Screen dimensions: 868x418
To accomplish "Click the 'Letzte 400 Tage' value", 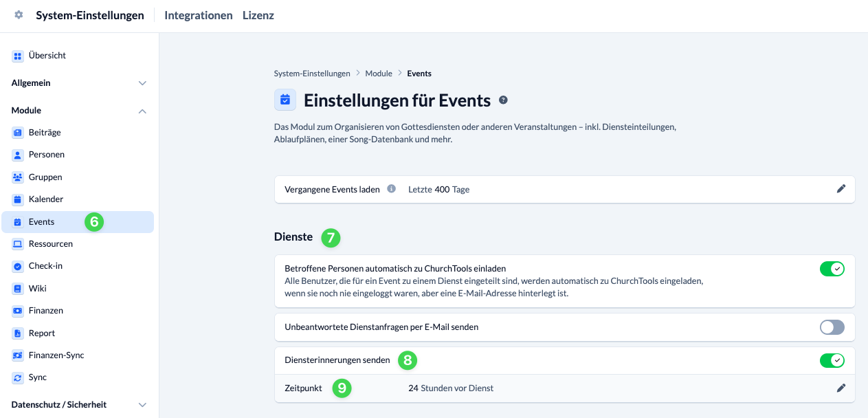I will (439, 189).
